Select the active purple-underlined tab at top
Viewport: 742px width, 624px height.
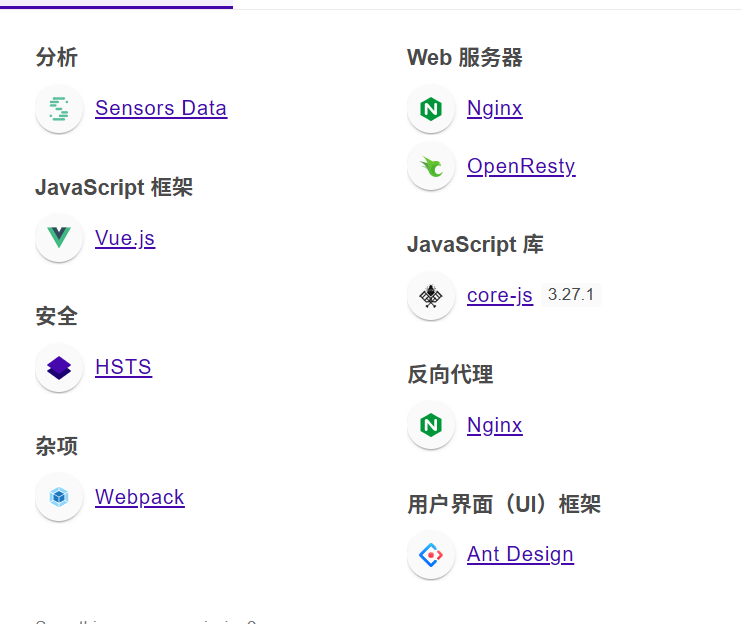[x=116, y=4]
